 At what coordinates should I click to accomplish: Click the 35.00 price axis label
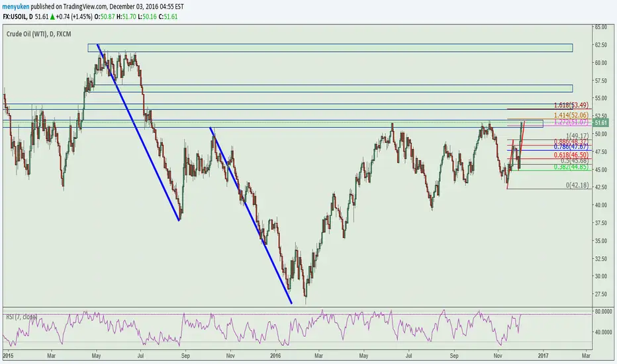[600, 240]
